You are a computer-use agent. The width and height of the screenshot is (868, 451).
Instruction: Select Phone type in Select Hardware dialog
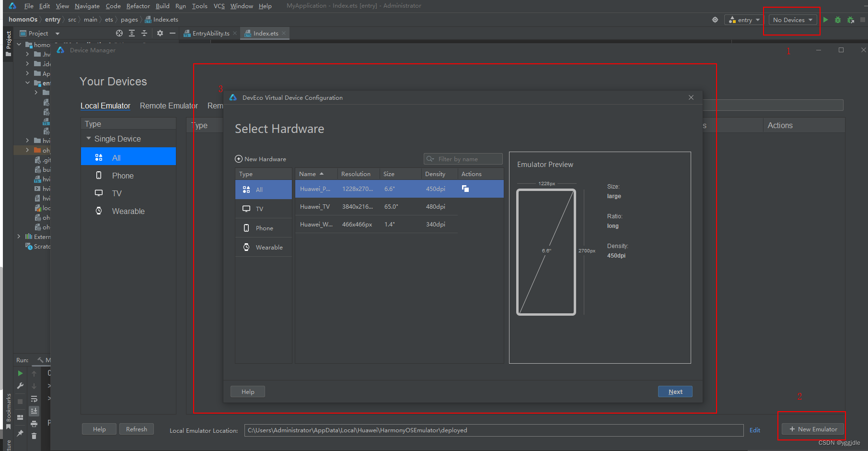[x=264, y=228]
